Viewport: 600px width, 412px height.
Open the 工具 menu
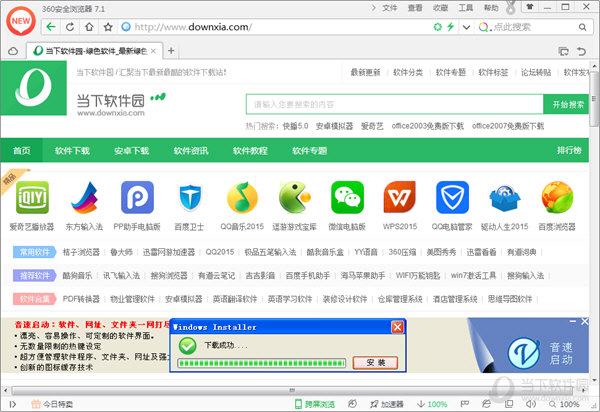(x=466, y=8)
